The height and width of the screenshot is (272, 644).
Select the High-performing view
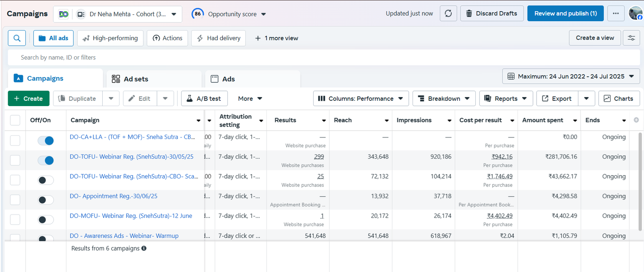pyautogui.click(x=110, y=38)
